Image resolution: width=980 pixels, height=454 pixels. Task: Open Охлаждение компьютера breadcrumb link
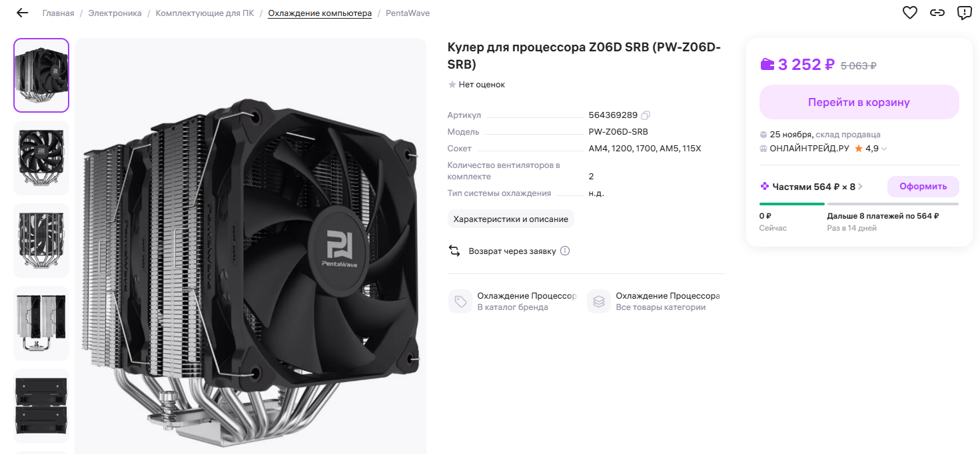point(320,13)
